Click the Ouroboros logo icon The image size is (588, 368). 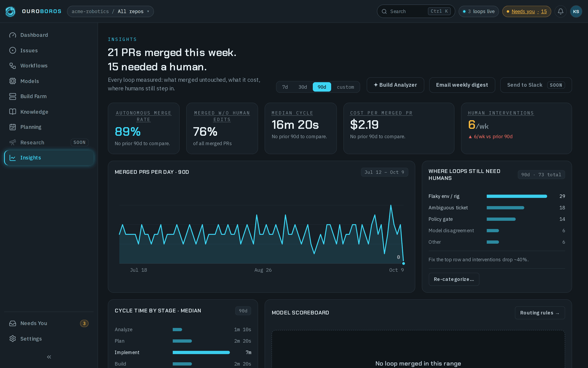10,11
